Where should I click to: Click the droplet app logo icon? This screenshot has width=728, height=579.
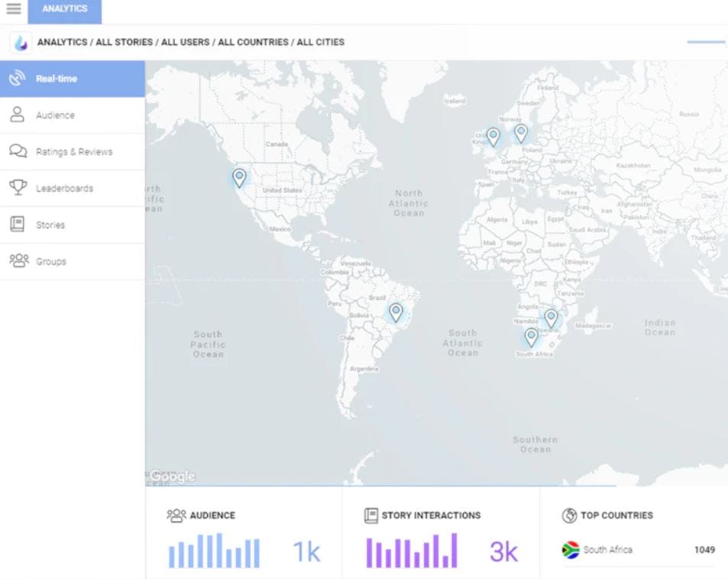(21, 43)
